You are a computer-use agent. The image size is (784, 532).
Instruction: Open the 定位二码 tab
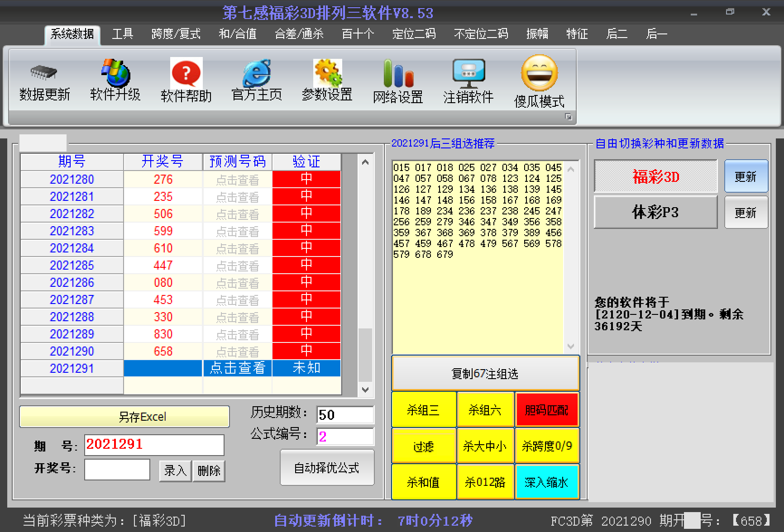(414, 34)
